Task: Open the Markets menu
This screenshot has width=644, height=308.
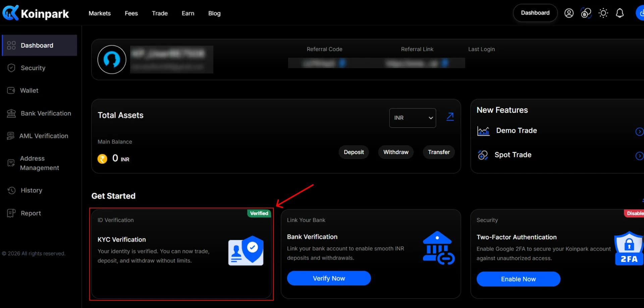Action: pyautogui.click(x=100, y=13)
